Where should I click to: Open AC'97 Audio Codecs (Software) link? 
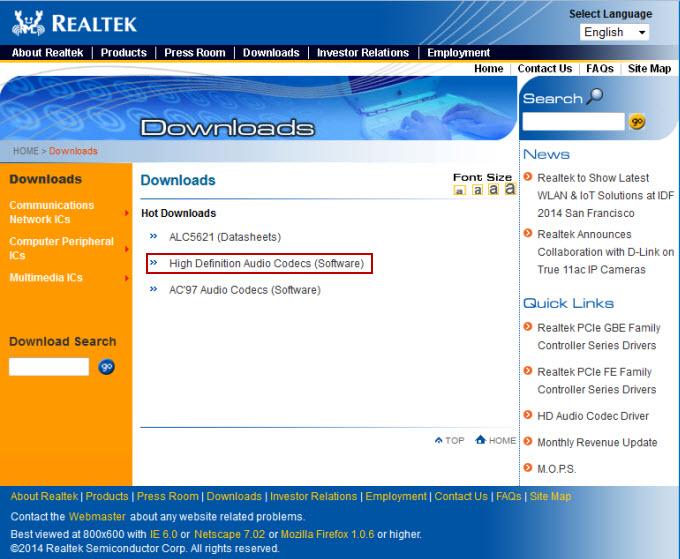(245, 290)
